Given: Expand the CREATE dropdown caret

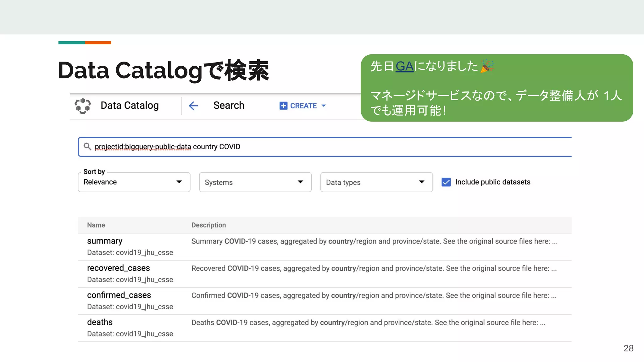Looking at the screenshot, I should (324, 106).
